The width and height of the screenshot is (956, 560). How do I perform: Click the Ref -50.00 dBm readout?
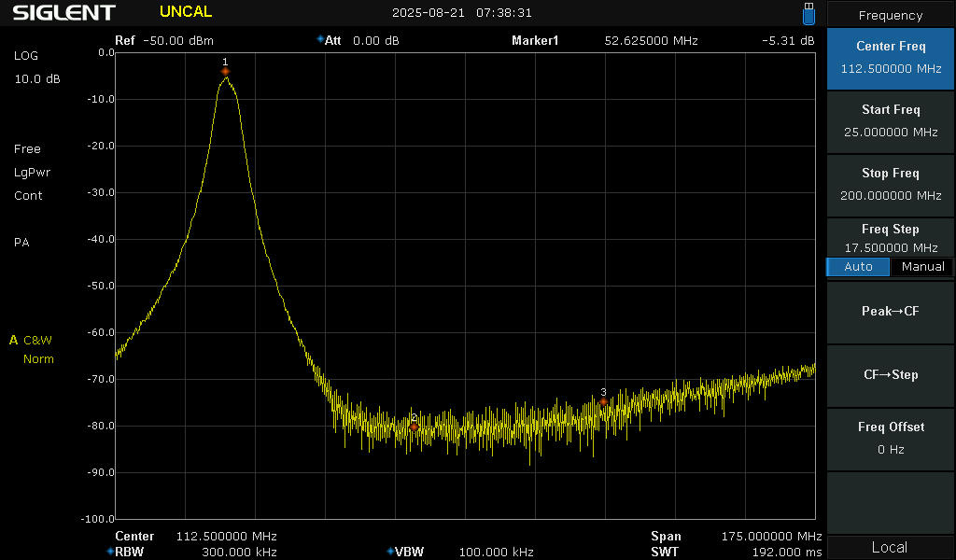164,41
